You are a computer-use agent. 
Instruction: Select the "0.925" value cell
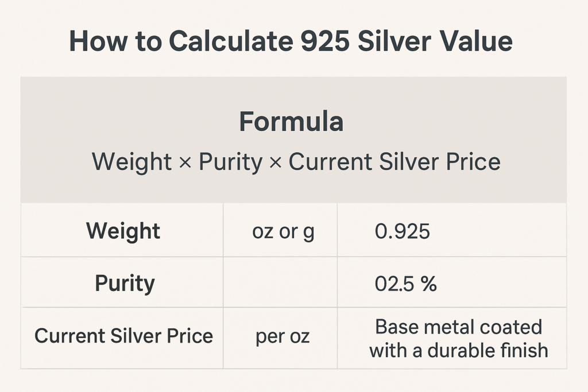[x=402, y=231]
